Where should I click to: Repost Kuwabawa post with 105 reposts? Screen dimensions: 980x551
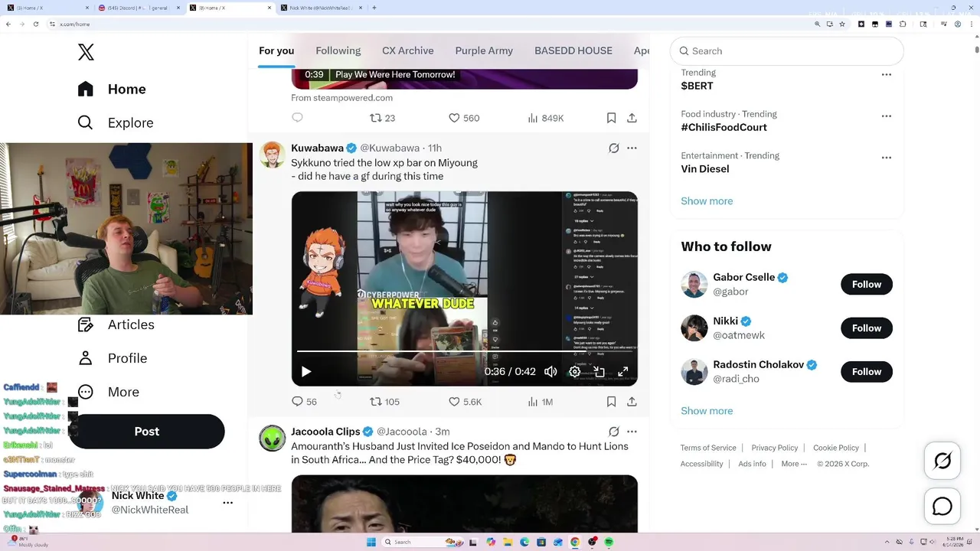point(384,401)
